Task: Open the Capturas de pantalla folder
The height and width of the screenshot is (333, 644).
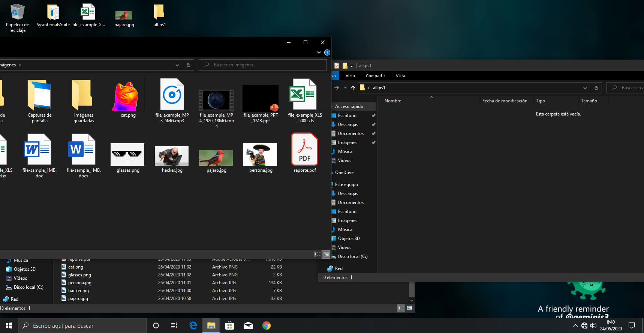Action: (x=39, y=95)
